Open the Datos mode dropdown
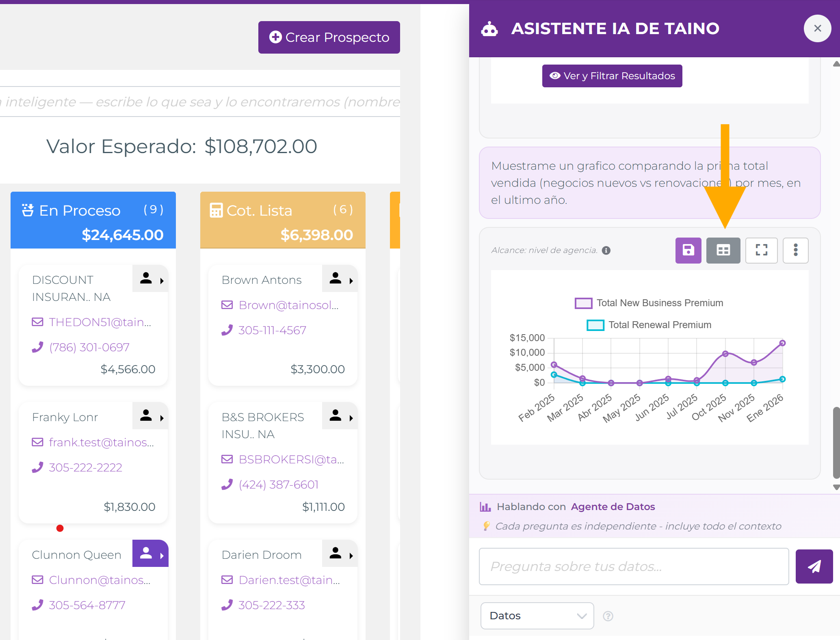The width and height of the screenshot is (840, 640). (x=537, y=616)
